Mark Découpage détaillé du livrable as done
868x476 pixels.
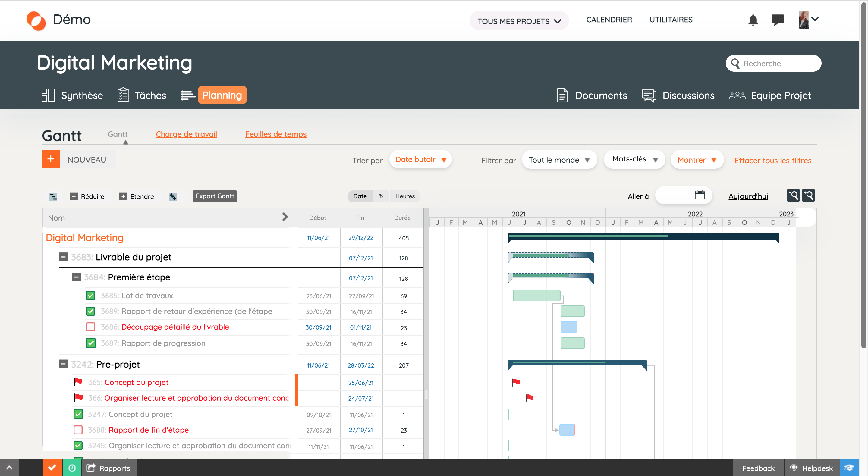click(x=90, y=327)
